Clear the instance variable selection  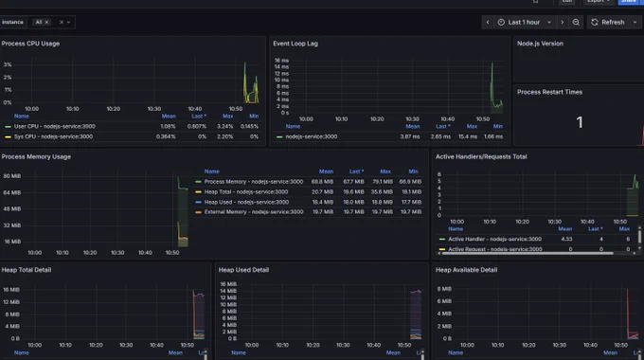tap(62, 22)
